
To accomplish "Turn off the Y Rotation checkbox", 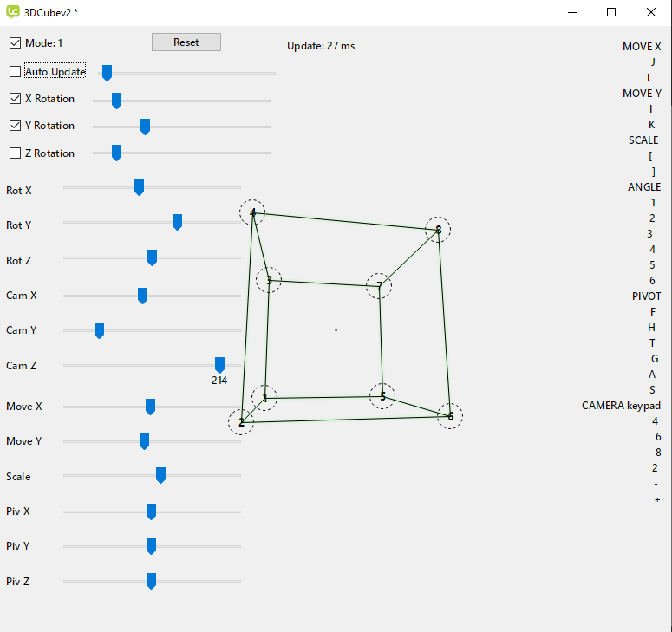I will tap(16, 126).
